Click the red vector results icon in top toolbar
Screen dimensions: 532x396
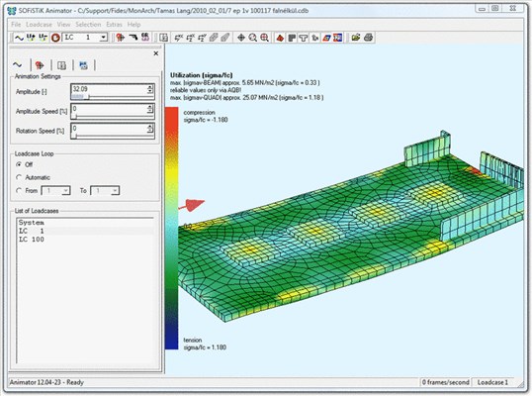120,38
